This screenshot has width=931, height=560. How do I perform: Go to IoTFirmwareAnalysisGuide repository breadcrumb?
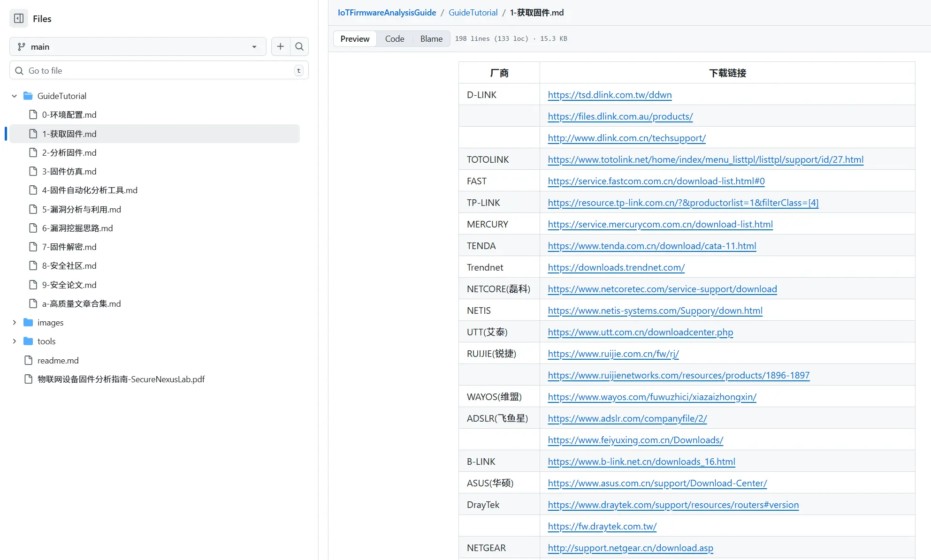[387, 13]
